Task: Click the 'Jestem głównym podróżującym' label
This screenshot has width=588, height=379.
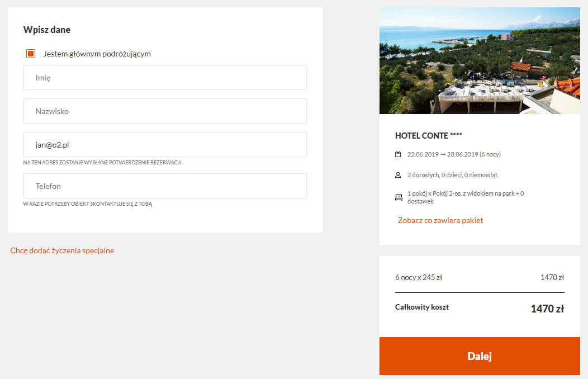Action: pos(97,54)
